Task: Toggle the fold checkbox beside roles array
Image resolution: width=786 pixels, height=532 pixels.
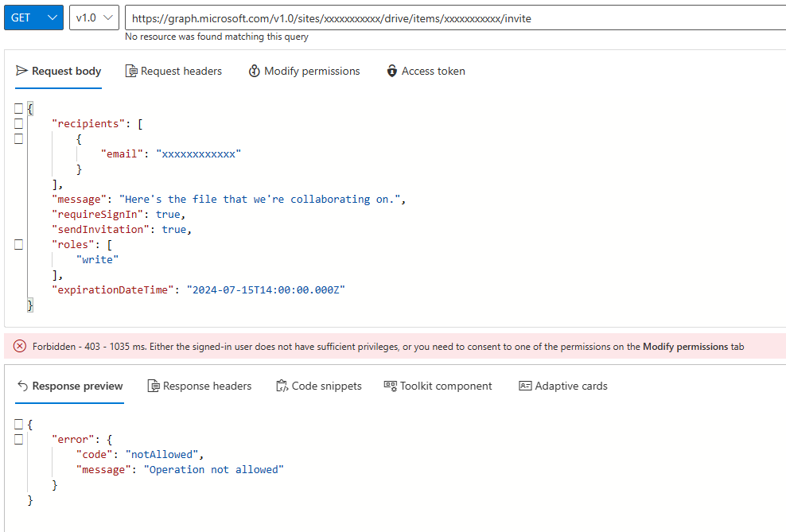Action: (18, 244)
